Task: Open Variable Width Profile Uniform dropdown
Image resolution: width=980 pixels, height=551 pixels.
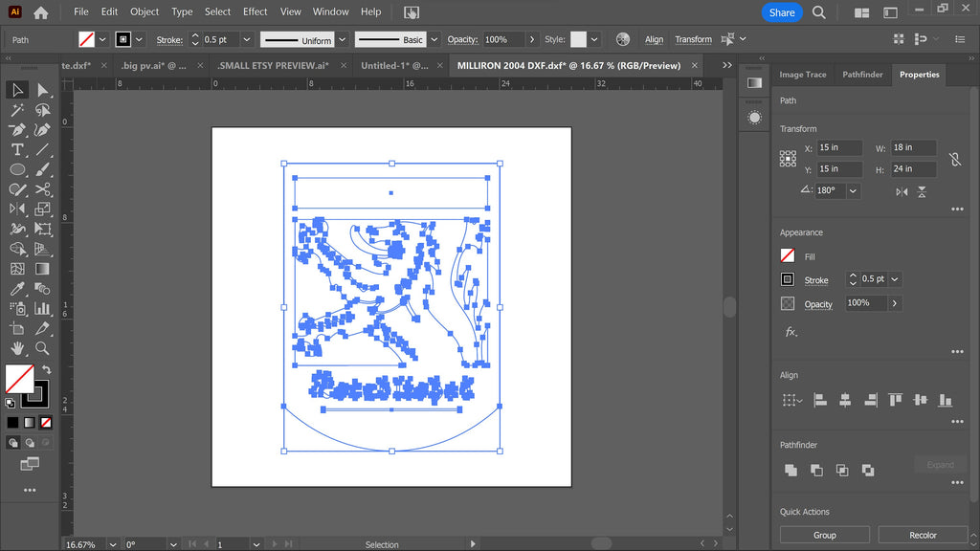Action: (x=343, y=39)
